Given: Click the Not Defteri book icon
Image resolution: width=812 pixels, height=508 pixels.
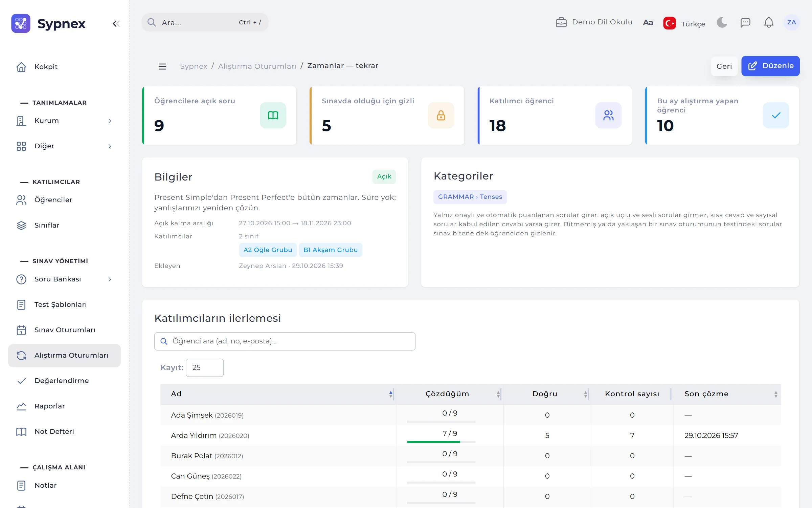Looking at the screenshot, I should click(x=21, y=431).
